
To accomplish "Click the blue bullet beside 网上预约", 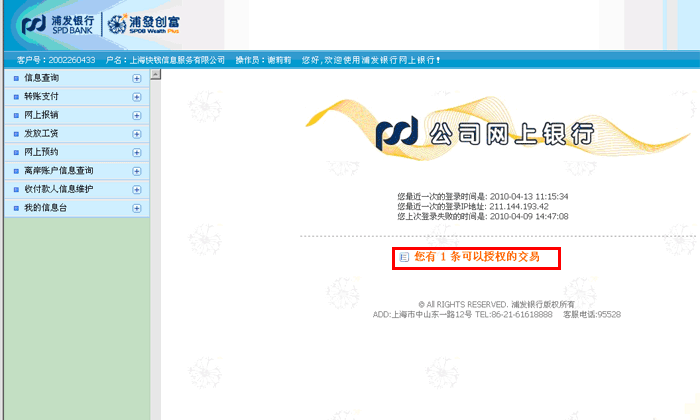I will [16, 153].
